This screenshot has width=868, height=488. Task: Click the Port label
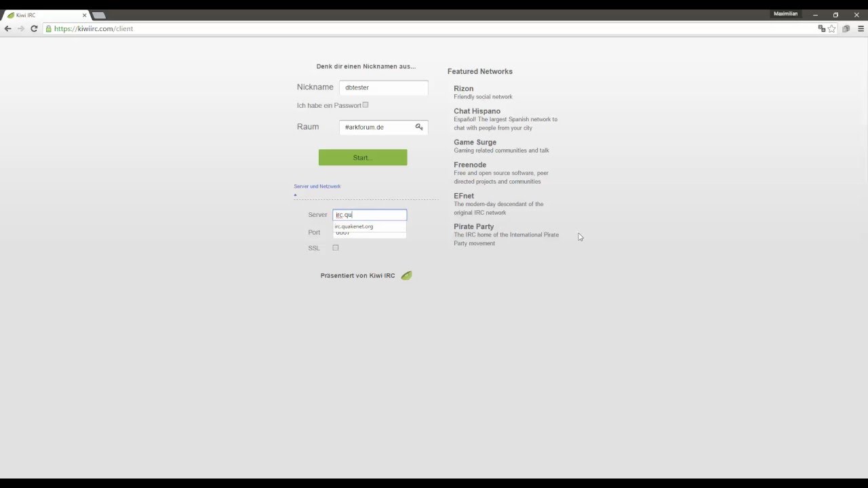pyautogui.click(x=314, y=232)
